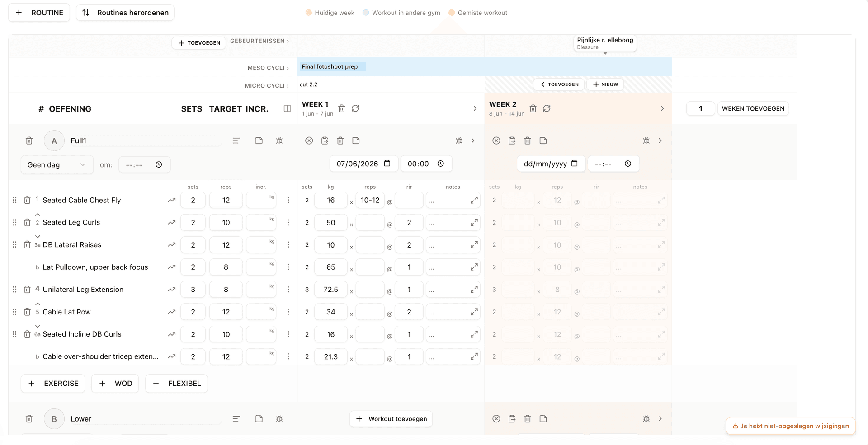The image size is (868, 445).
Task: Open the Geen dag day dropdown
Action: click(x=57, y=164)
